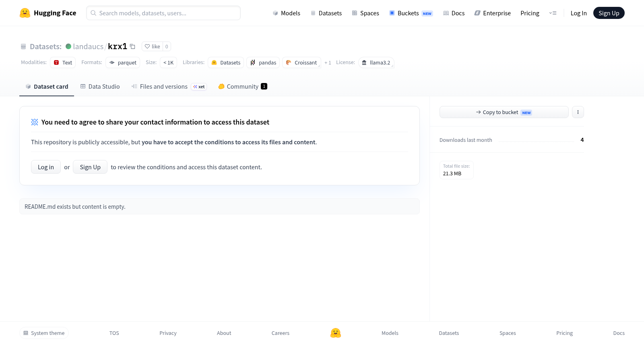Go to Pricing in top navigation

point(530,13)
